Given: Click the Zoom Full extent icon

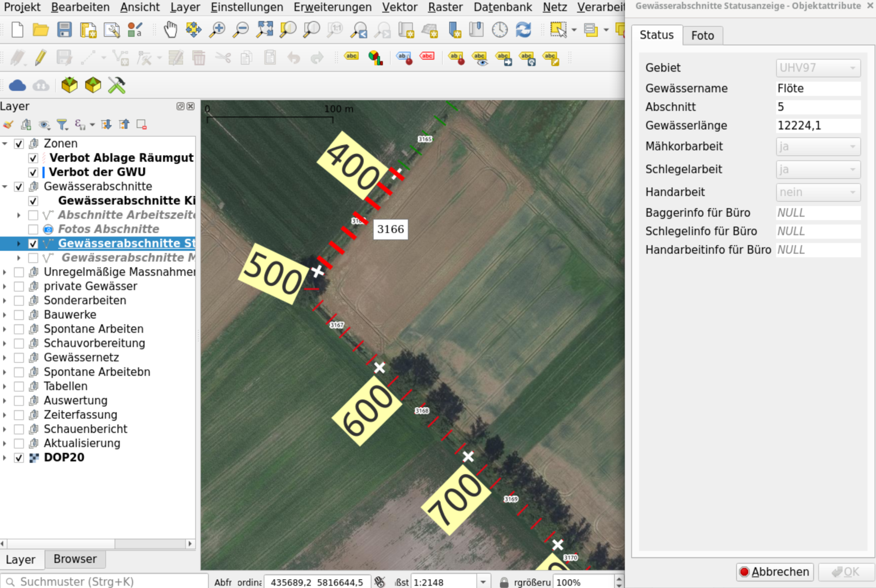Looking at the screenshot, I should [x=265, y=30].
